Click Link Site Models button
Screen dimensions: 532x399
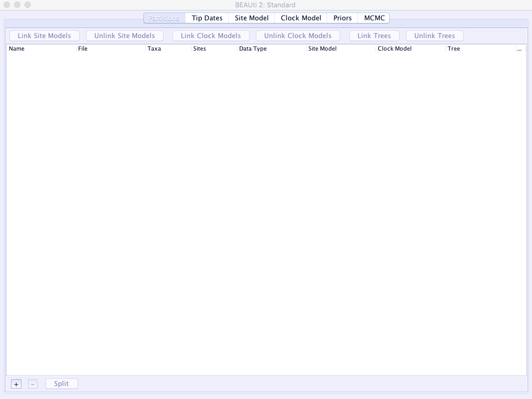tap(44, 35)
